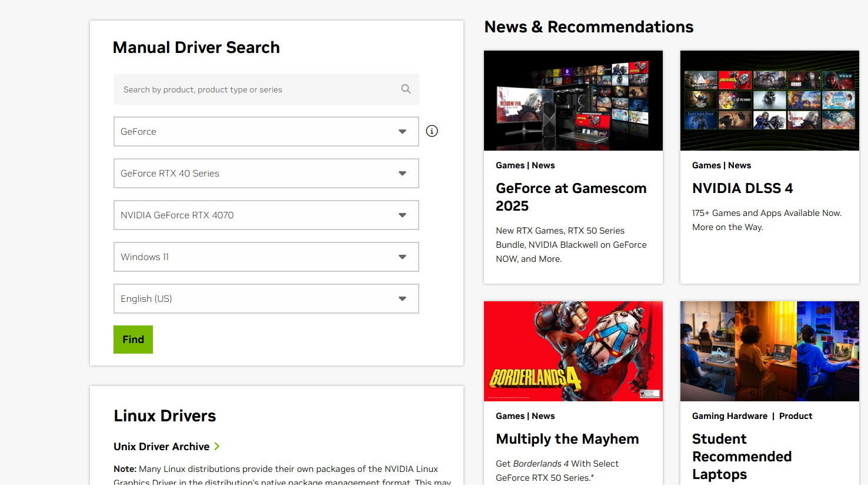Open GeForce at Gamescom 2025 headline
The width and height of the screenshot is (868, 489).
pos(570,197)
